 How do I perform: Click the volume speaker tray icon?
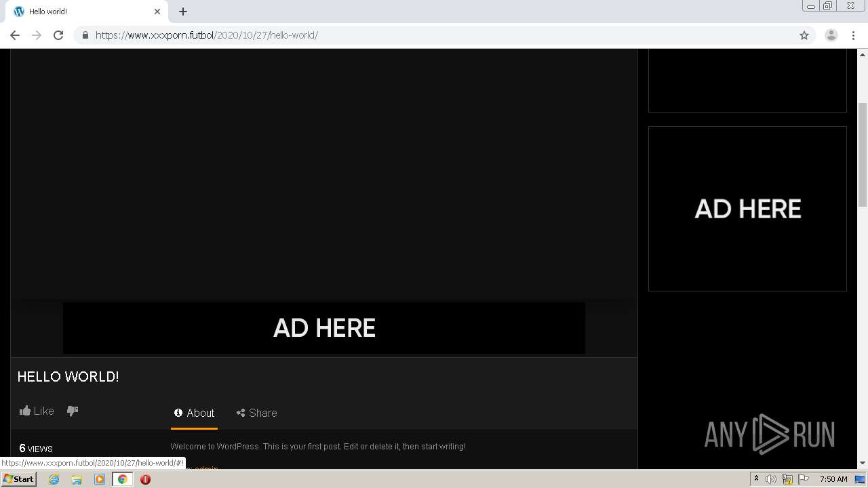coord(771,479)
